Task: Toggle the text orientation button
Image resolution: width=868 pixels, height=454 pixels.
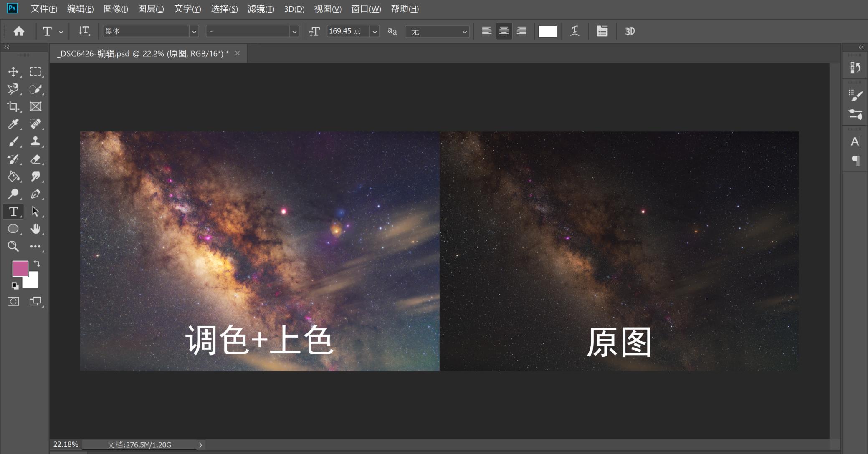Action: point(84,31)
